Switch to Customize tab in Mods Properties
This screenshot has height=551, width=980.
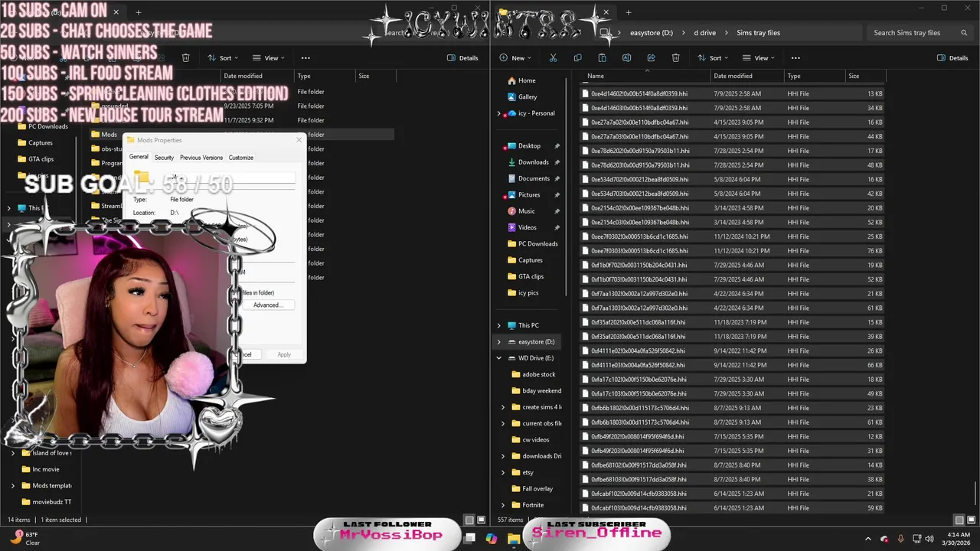[240, 158]
